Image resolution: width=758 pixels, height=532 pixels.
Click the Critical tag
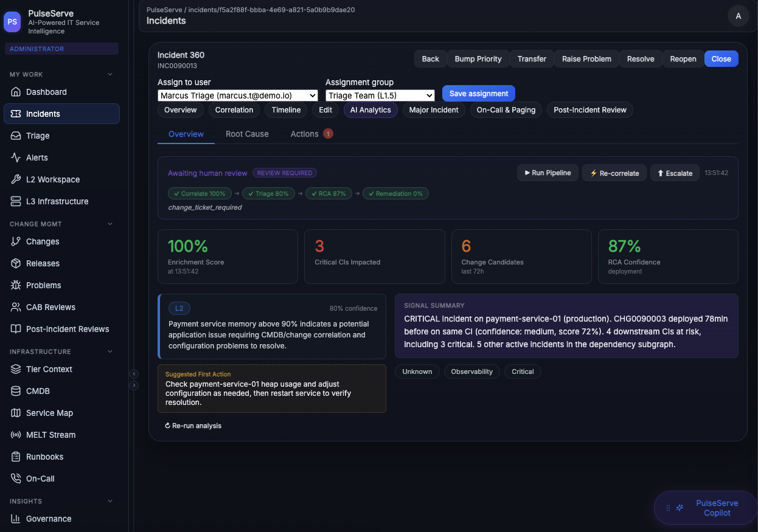pyautogui.click(x=523, y=371)
